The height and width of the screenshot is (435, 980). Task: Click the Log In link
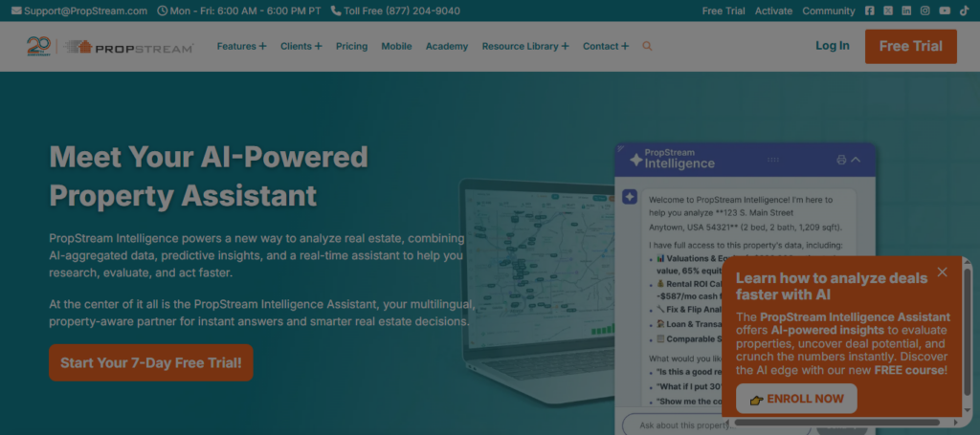point(833,46)
